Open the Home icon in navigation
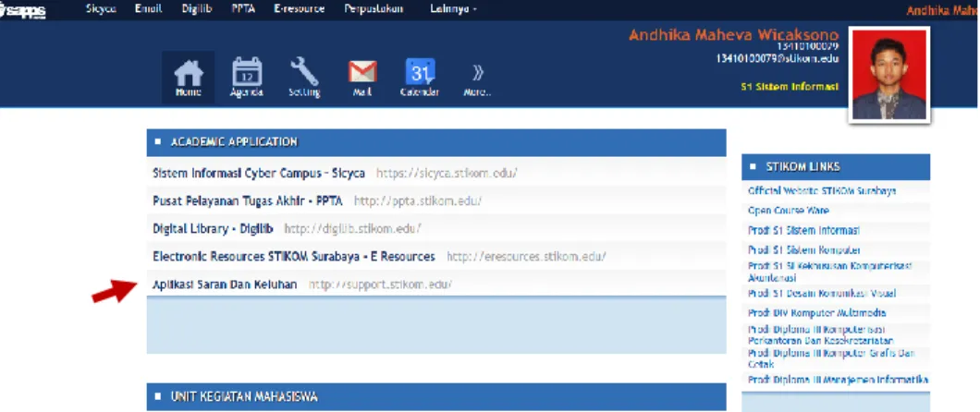 pos(188,78)
